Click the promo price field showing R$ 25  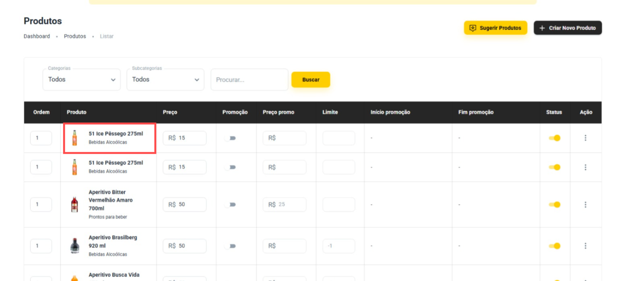pyautogui.click(x=285, y=205)
